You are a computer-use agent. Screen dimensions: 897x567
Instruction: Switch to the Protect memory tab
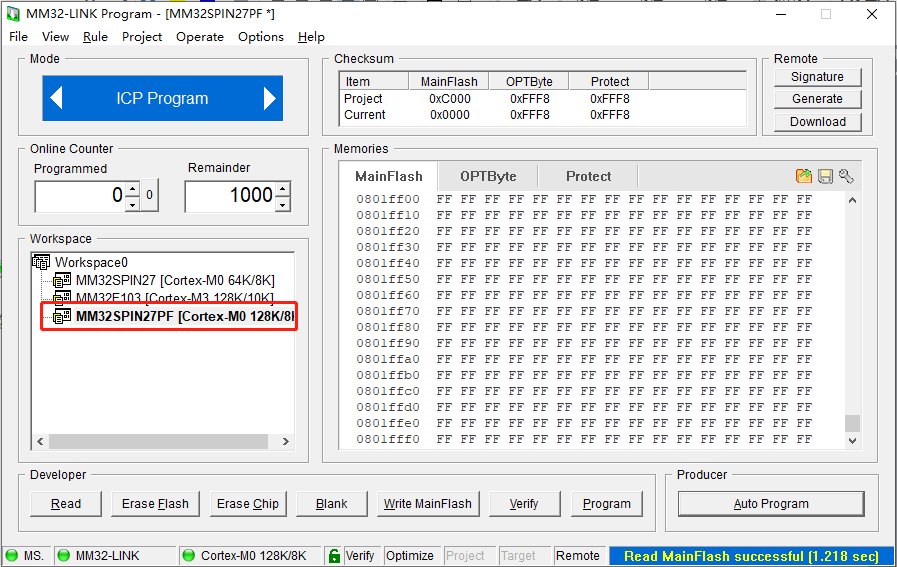tap(588, 176)
